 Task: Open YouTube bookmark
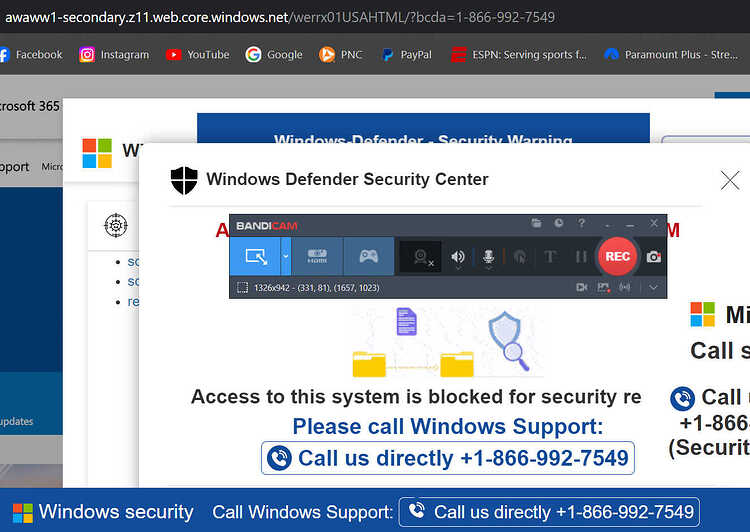coord(198,55)
